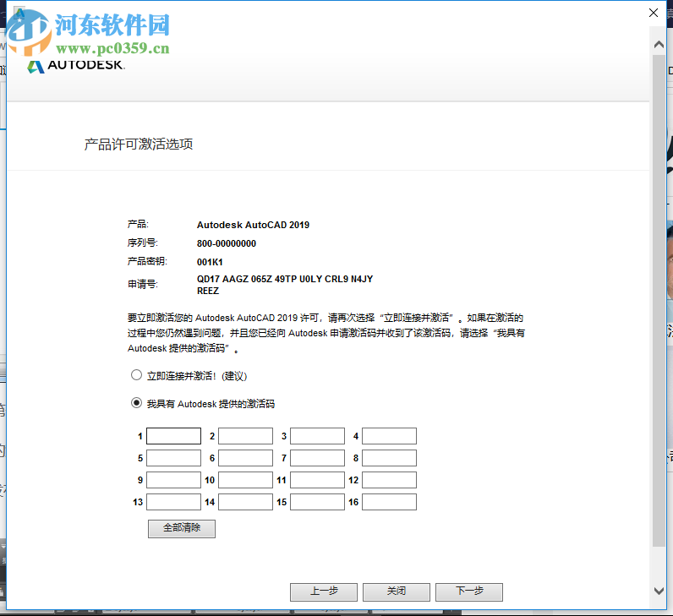Select request code text "QD17 AAGZ 065Z"
The height and width of the screenshot is (616, 673).
coord(235,279)
